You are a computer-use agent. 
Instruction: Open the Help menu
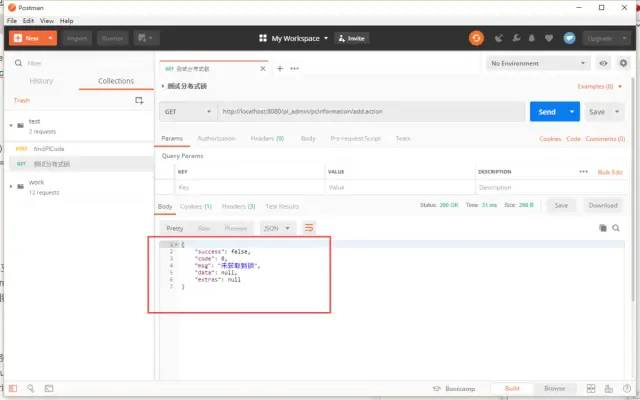(67, 20)
